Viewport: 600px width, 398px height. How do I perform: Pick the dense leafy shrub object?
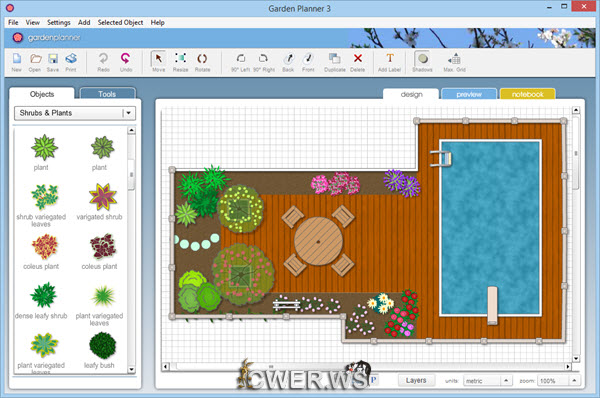(44, 295)
